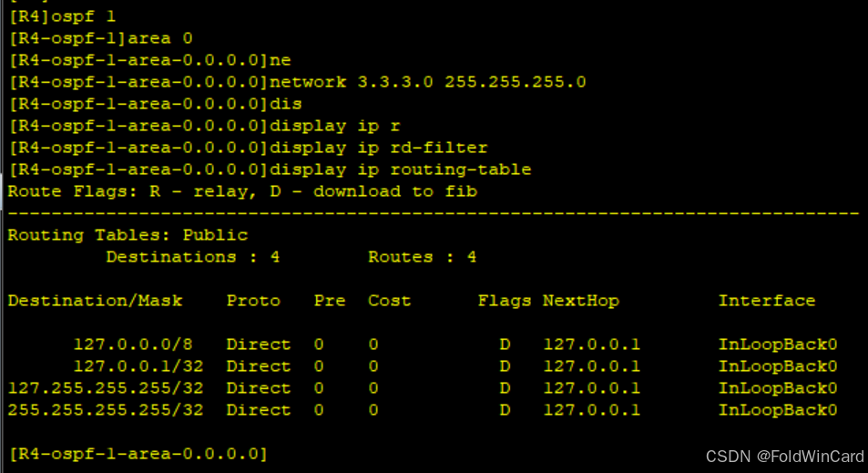Click the Route Flags legend line
The height and width of the screenshot is (473, 868).
(x=242, y=191)
